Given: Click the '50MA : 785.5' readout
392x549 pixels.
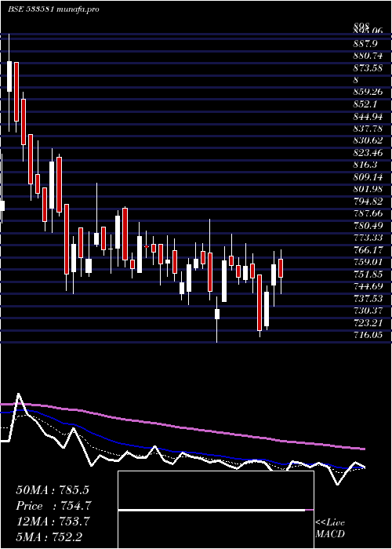Looking at the screenshot, I should [53, 490].
